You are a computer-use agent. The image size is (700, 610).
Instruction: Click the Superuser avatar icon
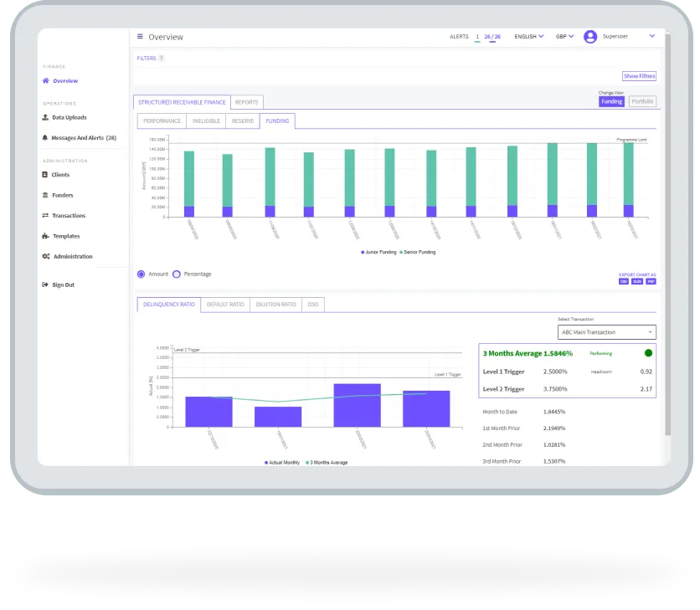pos(590,37)
